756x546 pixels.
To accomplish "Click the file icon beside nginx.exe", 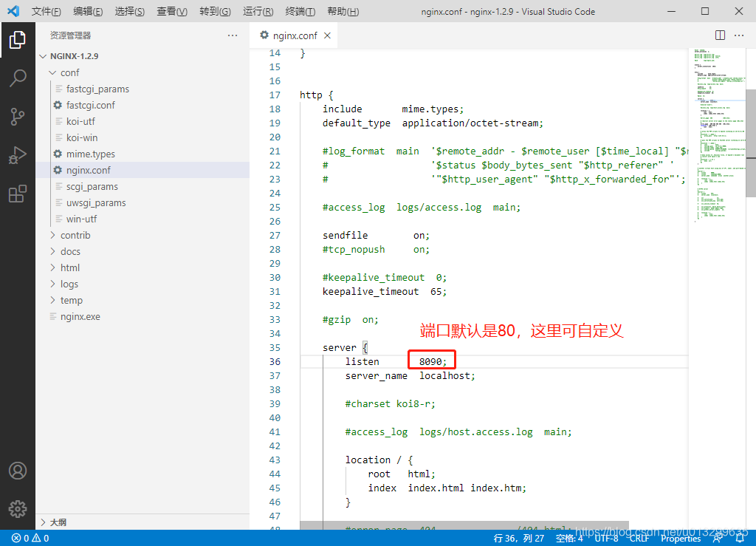I will pyautogui.click(x=53, y=317).
